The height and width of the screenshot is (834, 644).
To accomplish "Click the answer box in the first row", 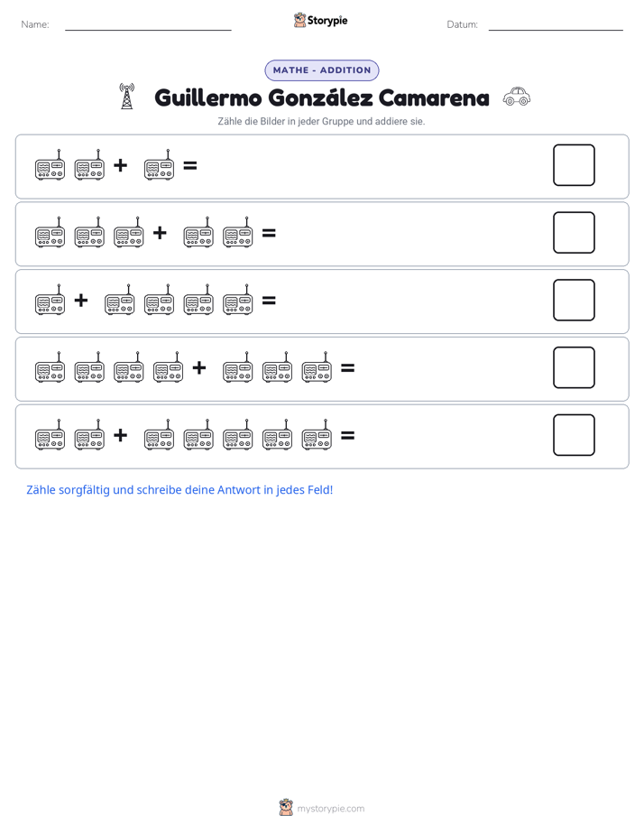I will pos(574,165).
